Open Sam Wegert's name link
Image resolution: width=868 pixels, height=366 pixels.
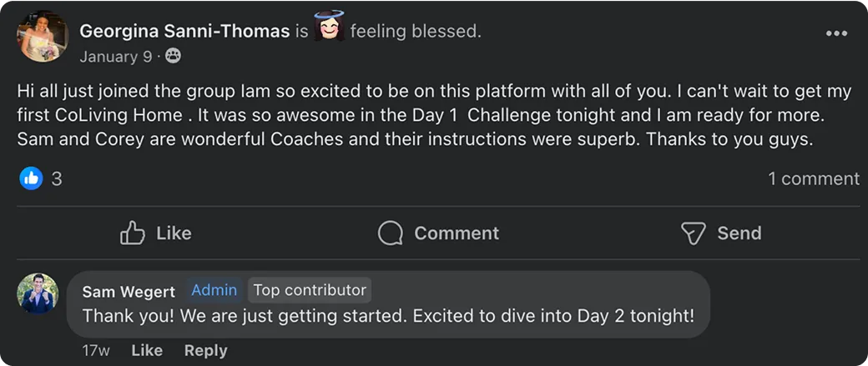point(129,291)
